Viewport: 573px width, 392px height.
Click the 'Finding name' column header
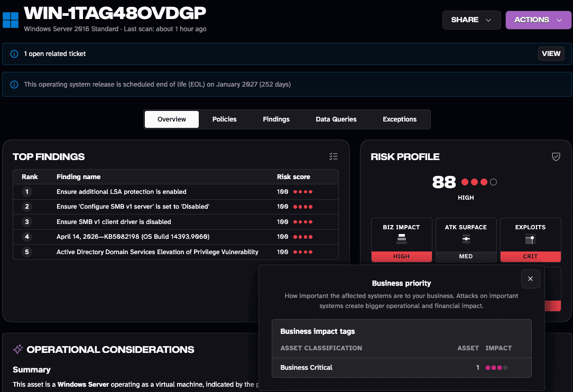click(x=79, y=177)
